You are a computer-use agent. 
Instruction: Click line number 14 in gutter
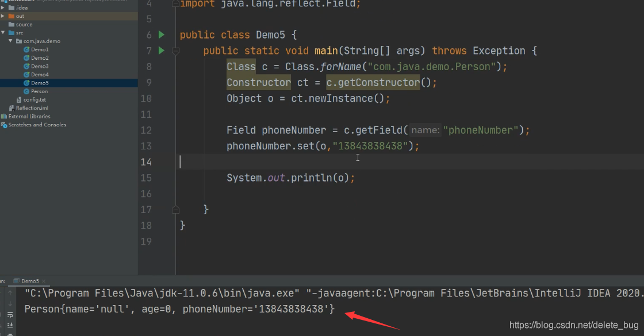click(146, 162)
